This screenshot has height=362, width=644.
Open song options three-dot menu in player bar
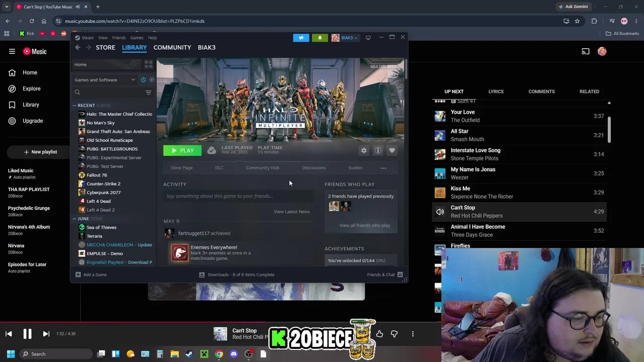[x=413, y=334]
